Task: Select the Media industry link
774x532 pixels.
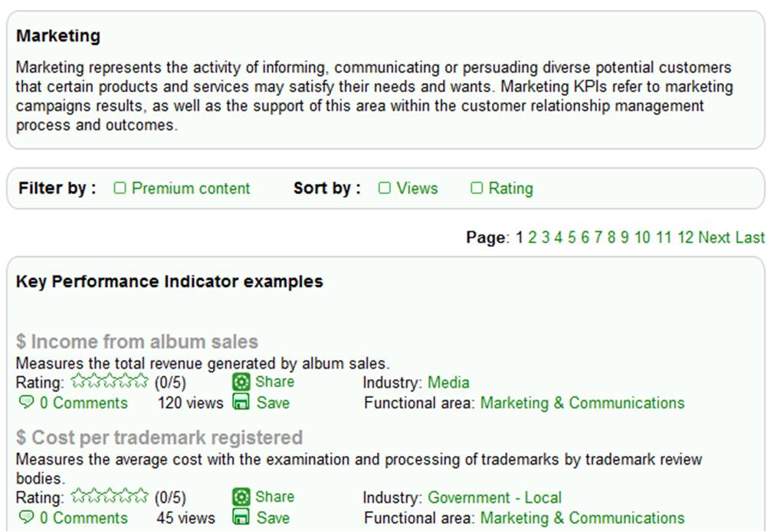Action: coord(448,383)
